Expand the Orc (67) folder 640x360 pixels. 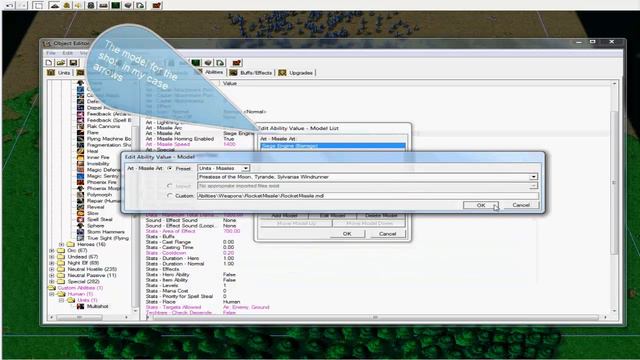pos(52,251)
